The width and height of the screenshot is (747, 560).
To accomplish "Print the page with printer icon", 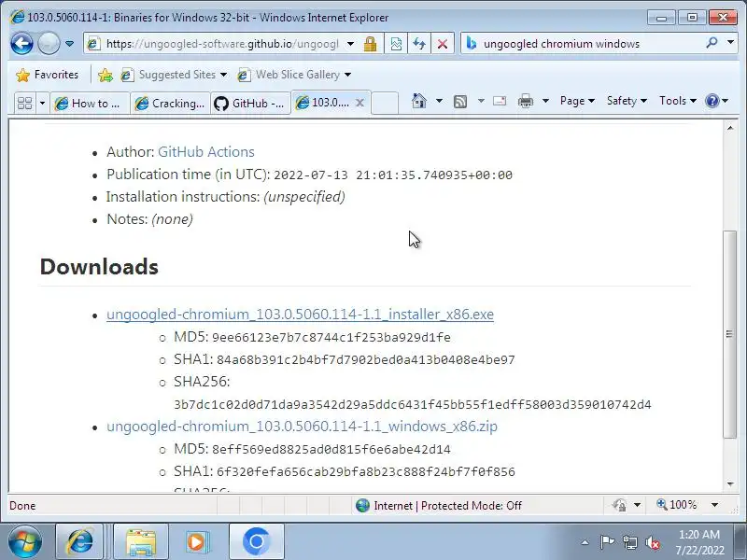I will (x=526, y=101).
